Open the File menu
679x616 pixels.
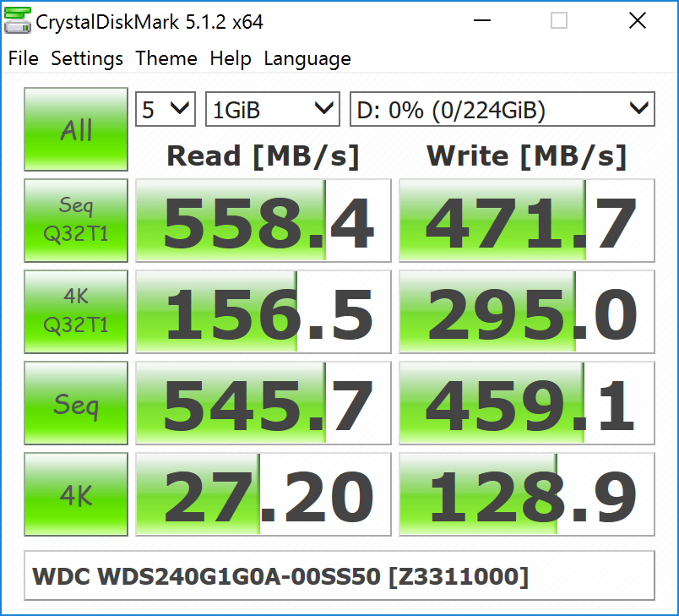(24, 58)
